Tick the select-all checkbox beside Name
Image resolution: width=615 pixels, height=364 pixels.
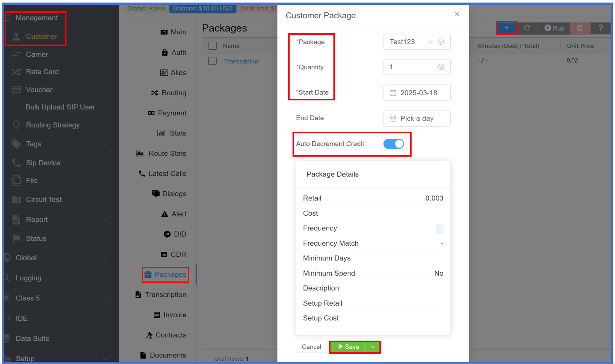[x=213, y=46]
